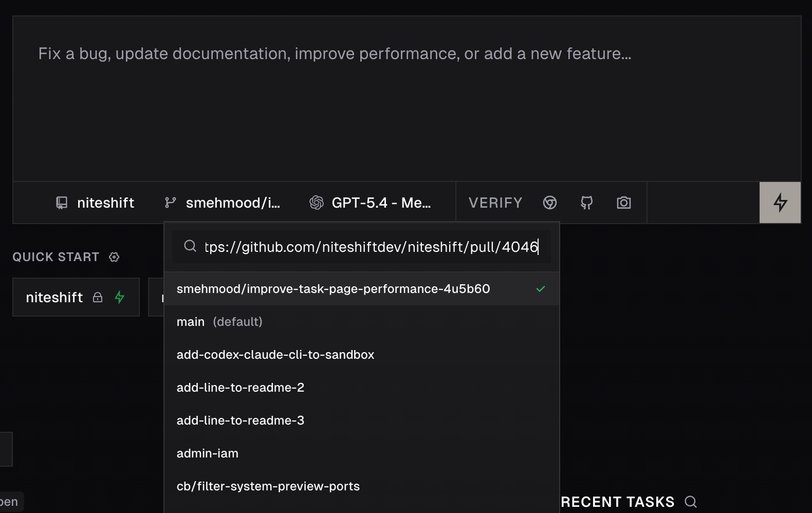Click the Recent Tasks search icon
Viewport: 812px width, 513px height.
691,502
